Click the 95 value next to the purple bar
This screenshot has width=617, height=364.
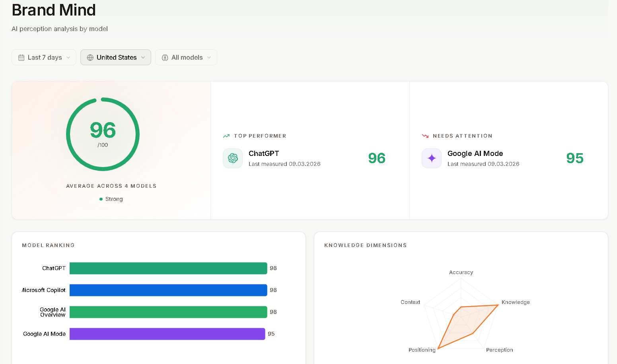click(271, 334)
